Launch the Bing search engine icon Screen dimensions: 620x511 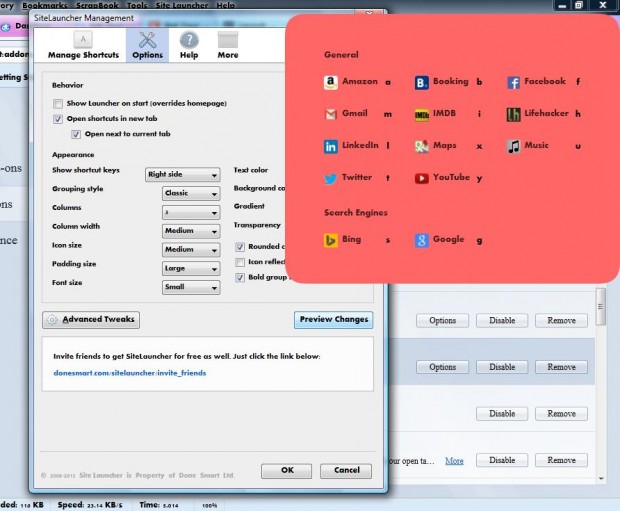pyautogui.click(x=331, y=240)
